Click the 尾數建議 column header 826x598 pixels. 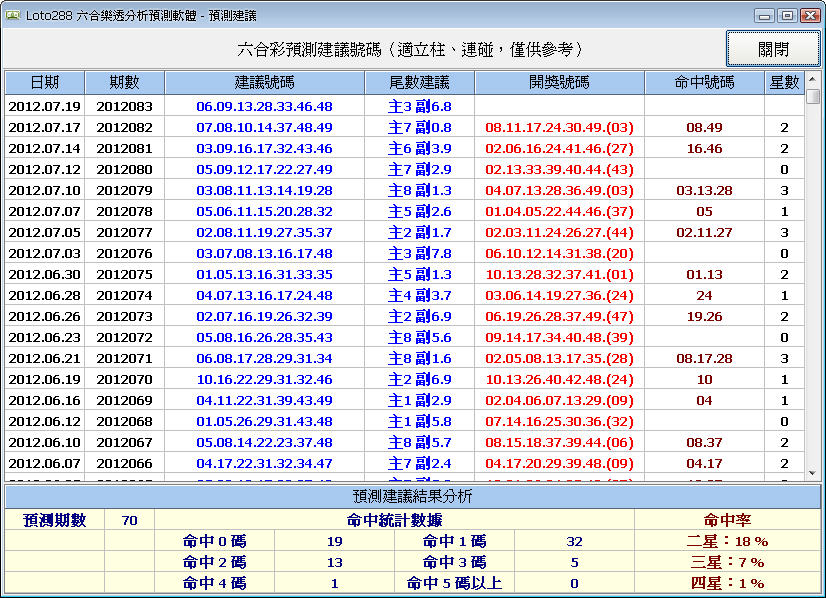point(419,82)
